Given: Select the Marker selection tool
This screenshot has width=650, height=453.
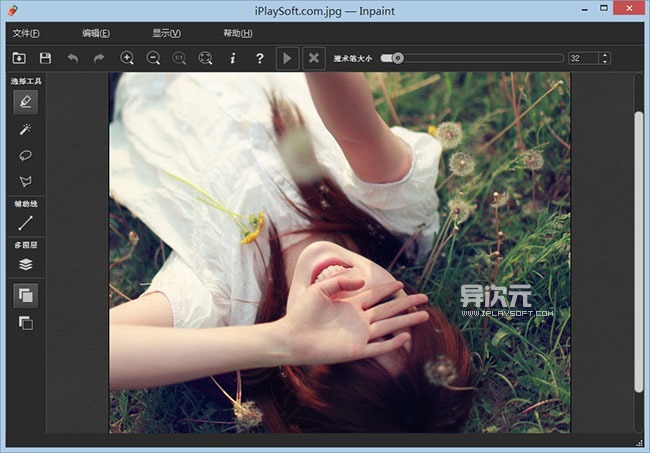Looking at the screenshot, I should pos(26,101).
